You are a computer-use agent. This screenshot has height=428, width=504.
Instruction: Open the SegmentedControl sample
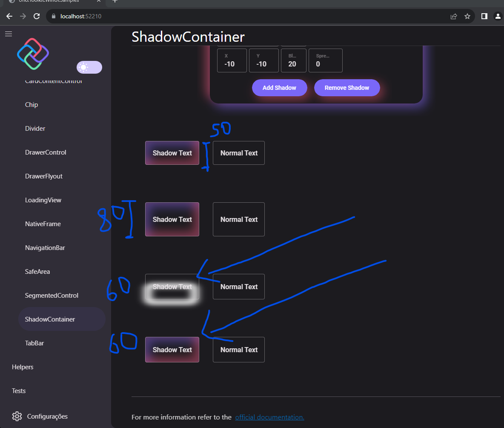(x=52, y=295)
